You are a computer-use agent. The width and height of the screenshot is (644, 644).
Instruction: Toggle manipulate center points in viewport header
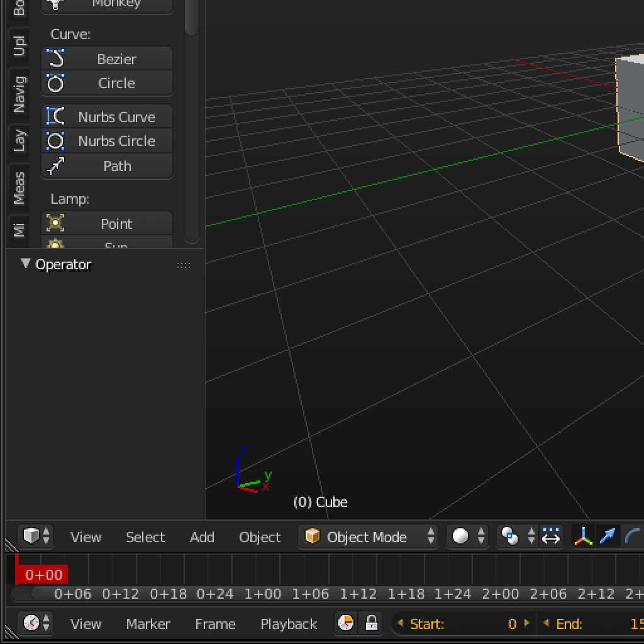552,536
